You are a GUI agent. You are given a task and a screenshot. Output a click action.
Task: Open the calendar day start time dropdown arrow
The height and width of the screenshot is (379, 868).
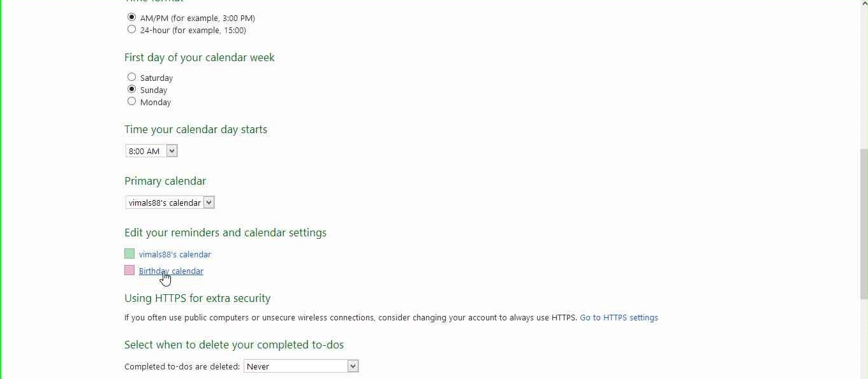coord(172,150)
